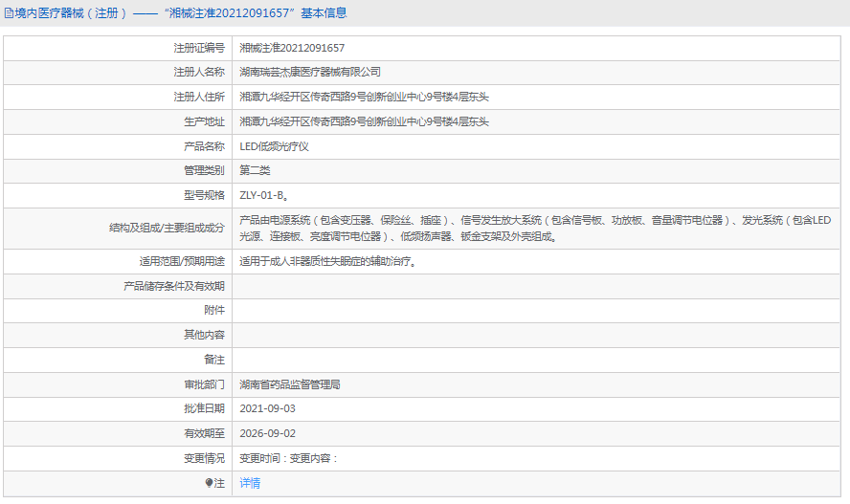The image size is (850, 504).
Task: Select intended use text 适用于成人非器质性失眠症的辅助治疗
Action: [x=327, y=261]
